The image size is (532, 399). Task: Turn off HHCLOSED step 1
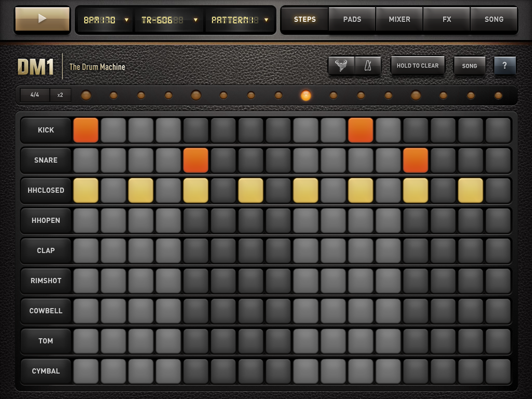click(86, 190)
